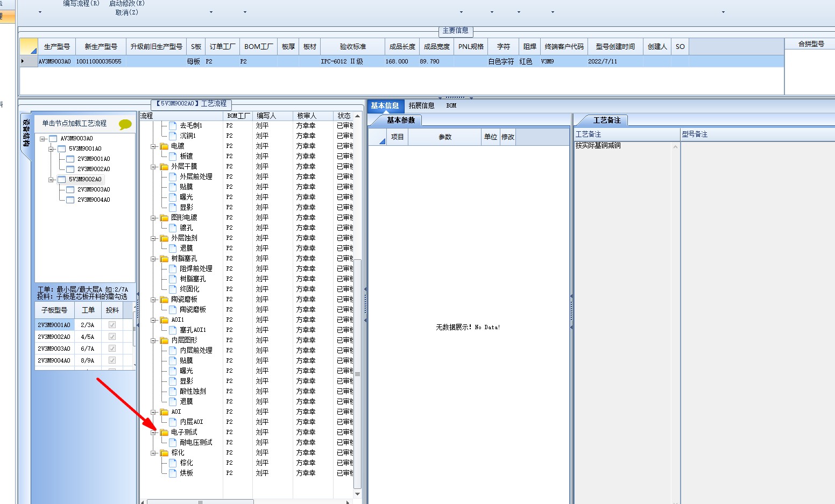The width and height of the screenshot is (835, 504).
Task: Click the node icon beside 2V3M9002A0 in tree
Action: point(70,169)
